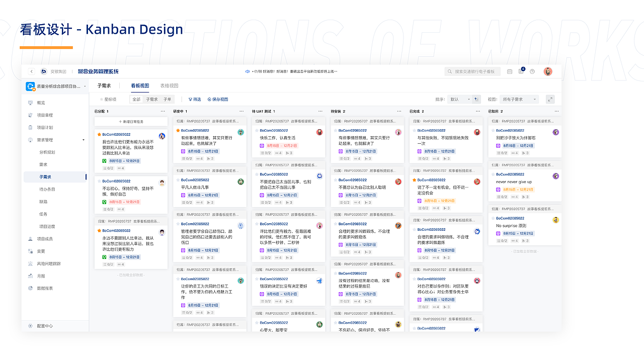The image size is (644, 362).
Task: Open the 视图 所有子需求 dropdown
Action: (520, 100)
